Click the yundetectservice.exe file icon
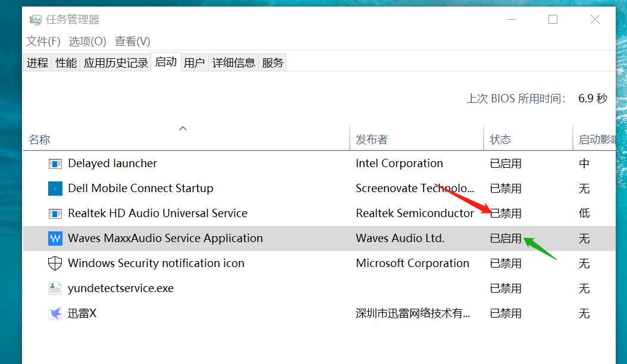 point(55,288)
